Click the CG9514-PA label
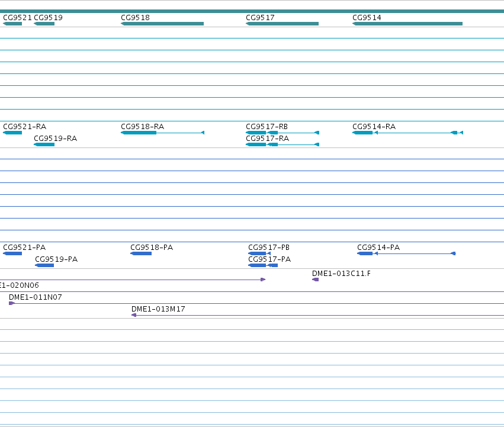 378,248
